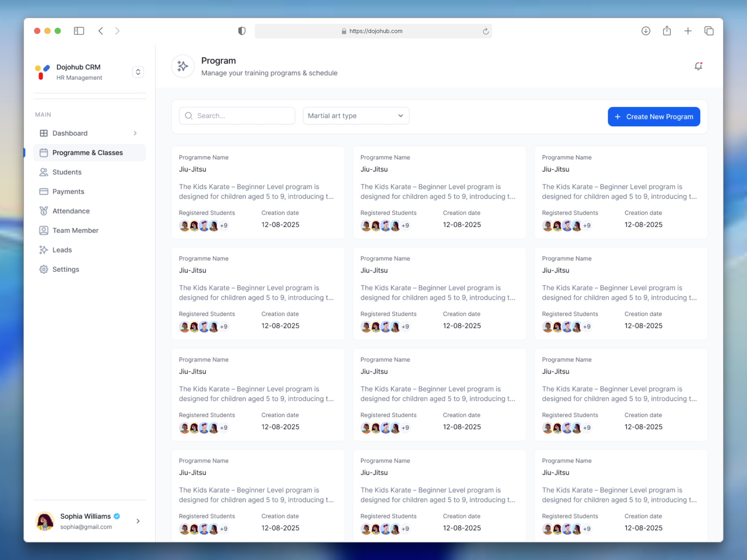The image size is (747, 560).
Task: Open tab overview icon
Action: pos(709,31)
